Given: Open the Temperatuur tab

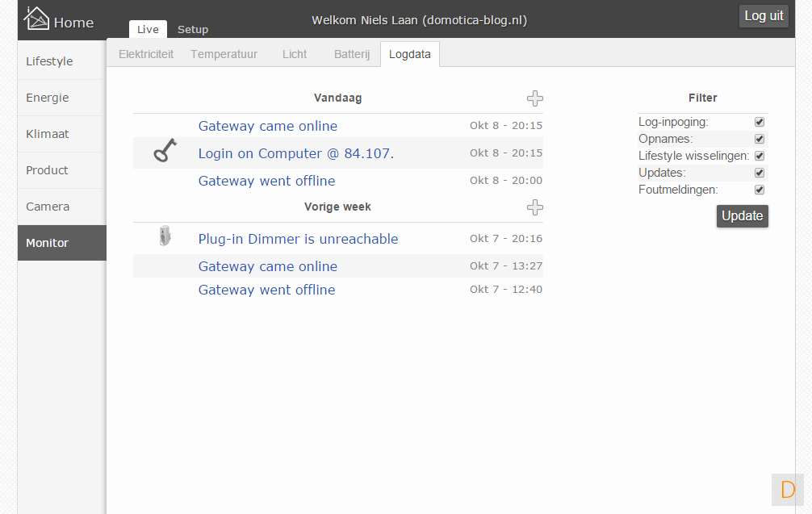Looking at the screenshot, I should 224,54.
